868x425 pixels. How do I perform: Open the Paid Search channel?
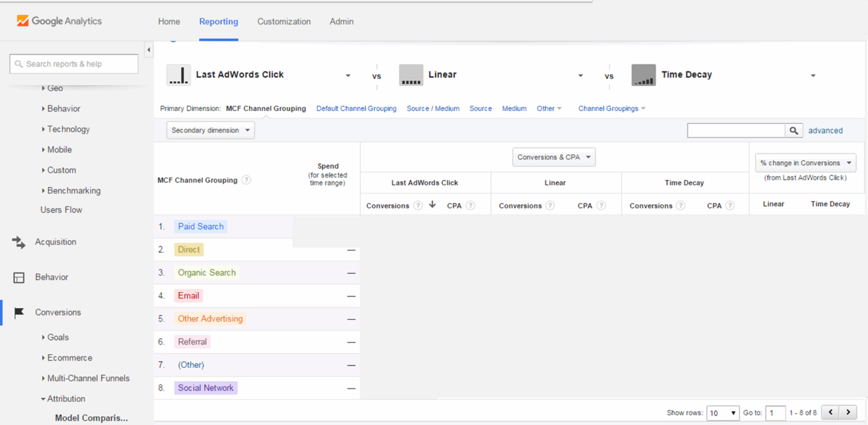click(201, 227)
